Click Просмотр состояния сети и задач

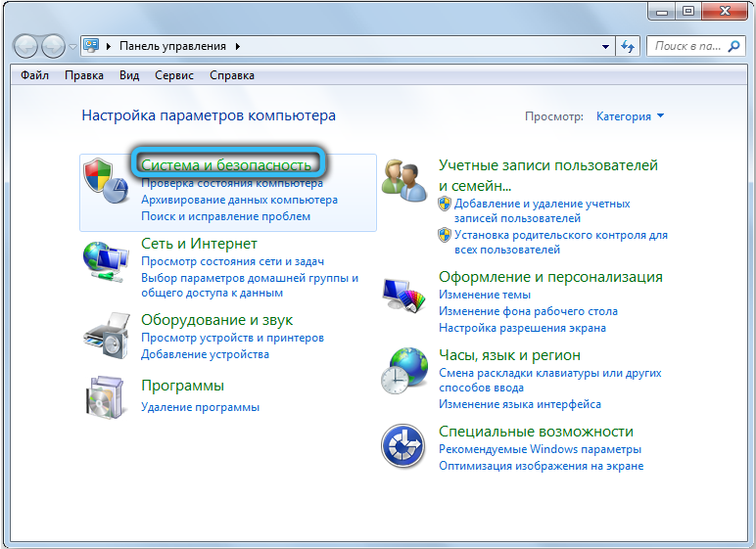click(232, 261)
